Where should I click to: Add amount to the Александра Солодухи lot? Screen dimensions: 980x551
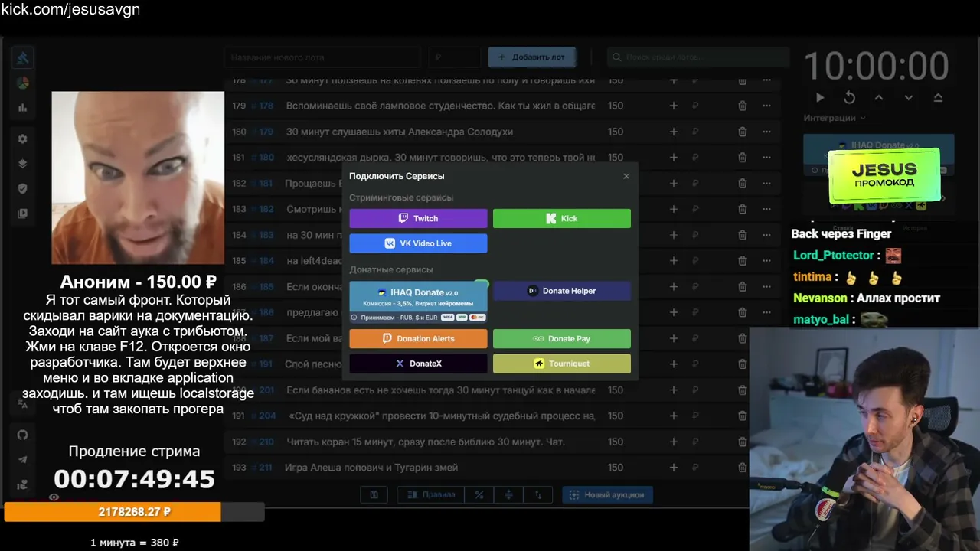click(674, 132)
